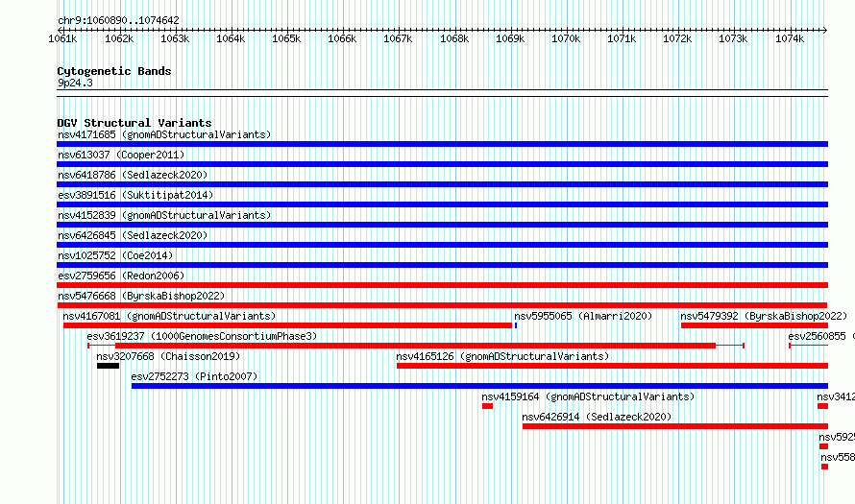Open the nsv613037 (Cooper2011) variant label
This screenshot has width=855, height=504.
(121, 155)
